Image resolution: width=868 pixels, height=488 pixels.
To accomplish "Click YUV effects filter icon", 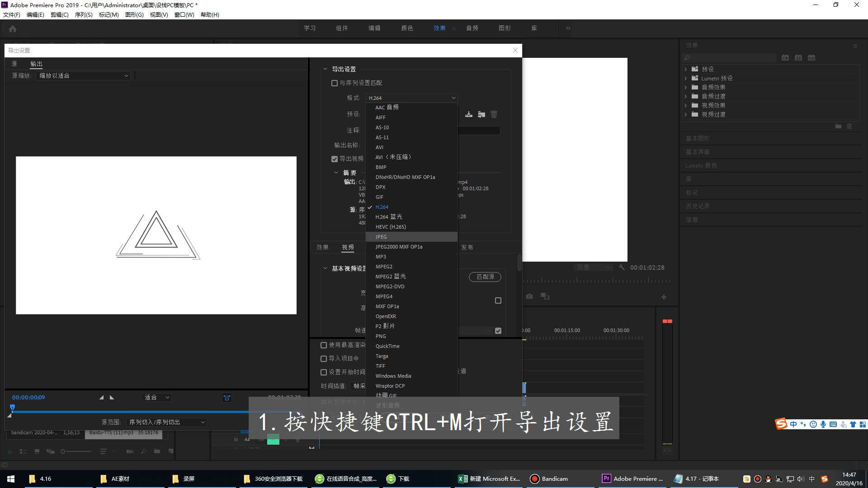I will pos(811,58).
